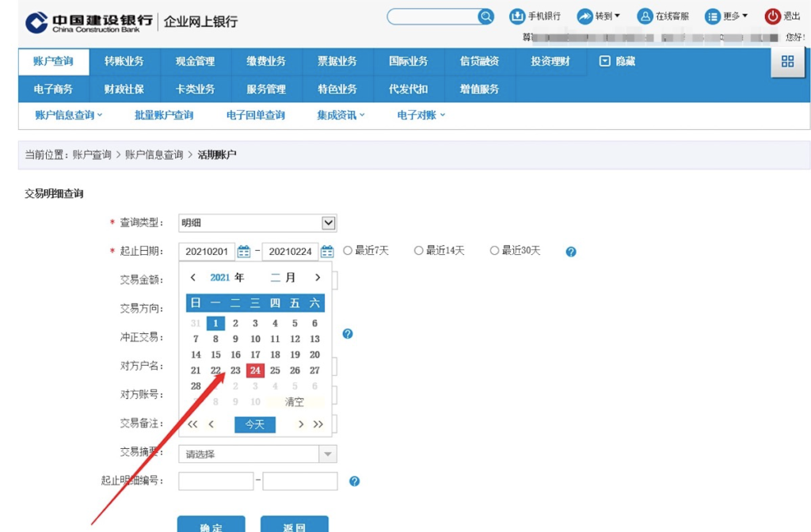Image resolution: width=811 pixels, height=532 pixels.
Task: Open the 更多 dropdown arrow
Action: 744,16
